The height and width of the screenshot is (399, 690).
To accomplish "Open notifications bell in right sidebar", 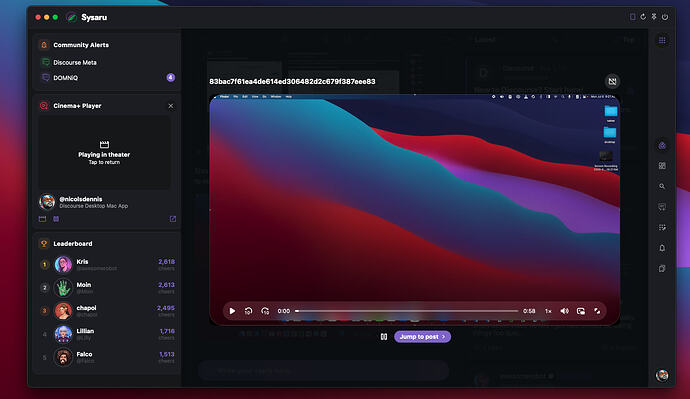I will [662, 248].
